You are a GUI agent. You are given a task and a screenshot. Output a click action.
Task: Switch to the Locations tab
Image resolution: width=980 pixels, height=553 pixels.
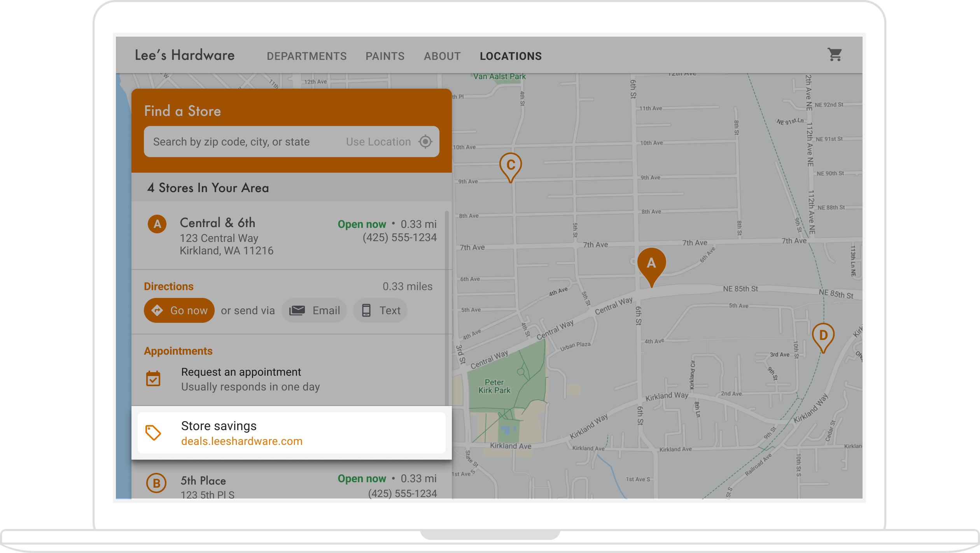(x=511, y=56)
